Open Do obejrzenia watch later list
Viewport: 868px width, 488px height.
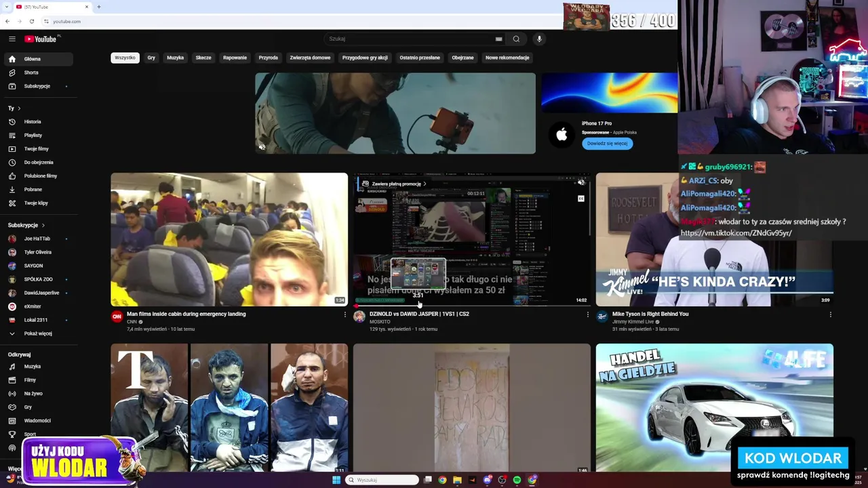click(x=38, y=163)
